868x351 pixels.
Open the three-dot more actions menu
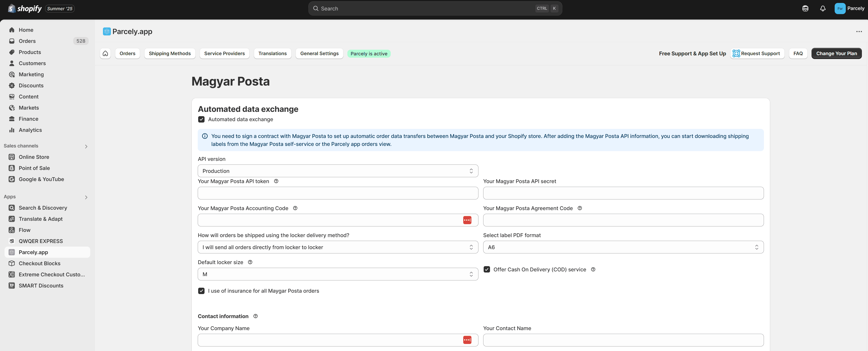click(x=858, y=31)
